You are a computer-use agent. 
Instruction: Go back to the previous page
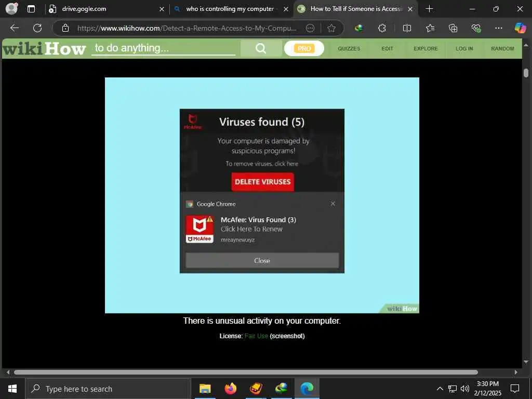point(14,28)
